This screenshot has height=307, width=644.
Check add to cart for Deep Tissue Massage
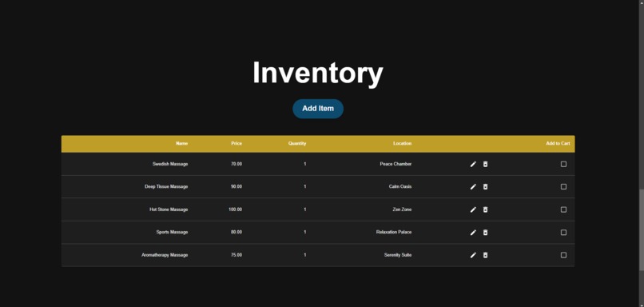coord(563,186)
